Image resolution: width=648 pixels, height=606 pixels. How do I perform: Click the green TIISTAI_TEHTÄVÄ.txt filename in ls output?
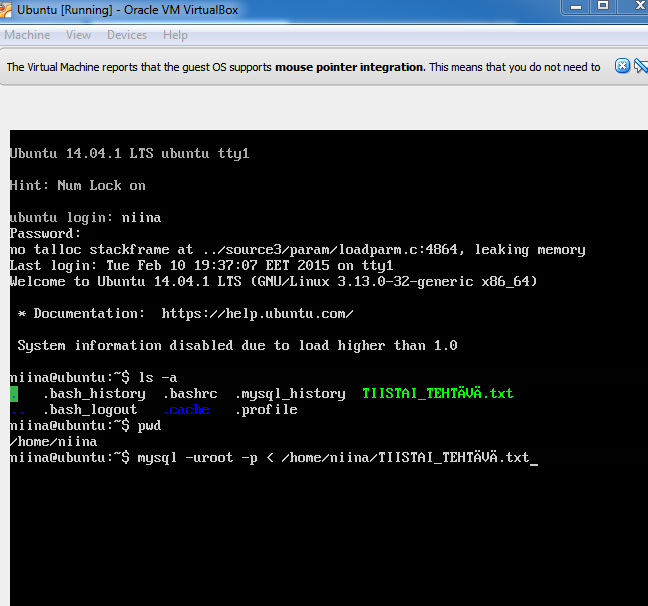tap(437, 393)
